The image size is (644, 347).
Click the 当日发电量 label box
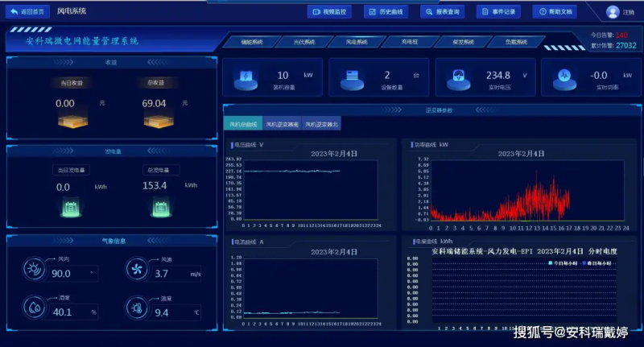coord(71,170)
